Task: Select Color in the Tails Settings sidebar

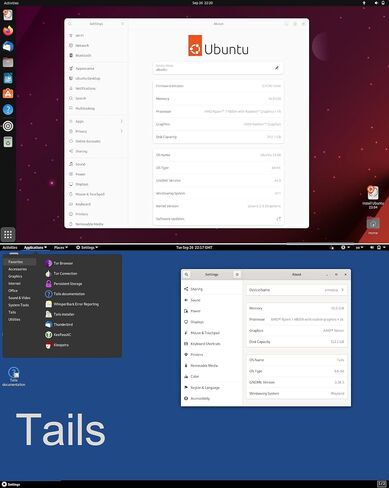Action: (x=212, y=376)
